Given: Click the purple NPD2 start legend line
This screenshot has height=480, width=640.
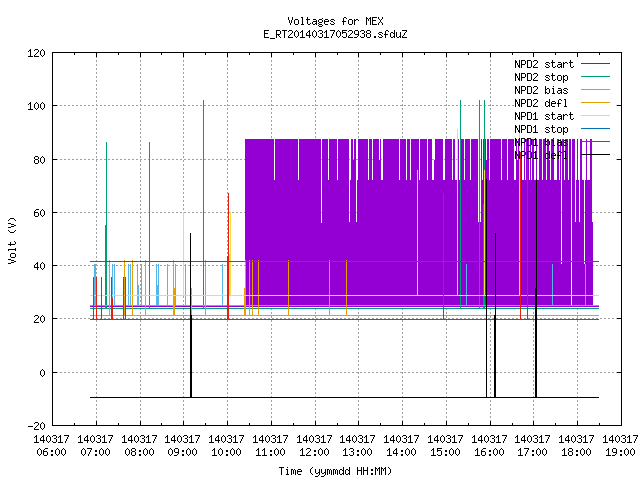Looking at the screenshot, I should tap(596, 64).
